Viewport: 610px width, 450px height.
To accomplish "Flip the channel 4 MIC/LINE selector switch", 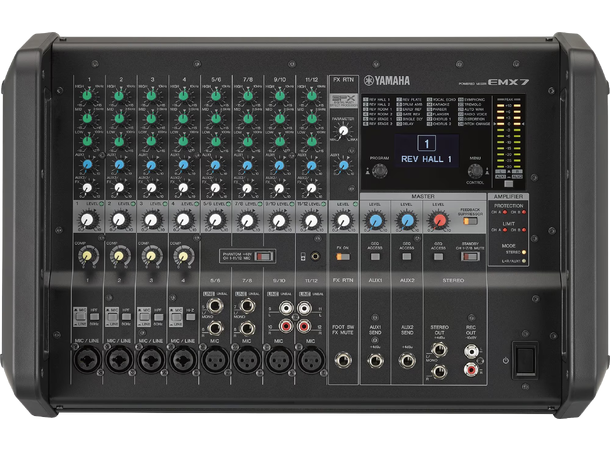I will 176,317.
